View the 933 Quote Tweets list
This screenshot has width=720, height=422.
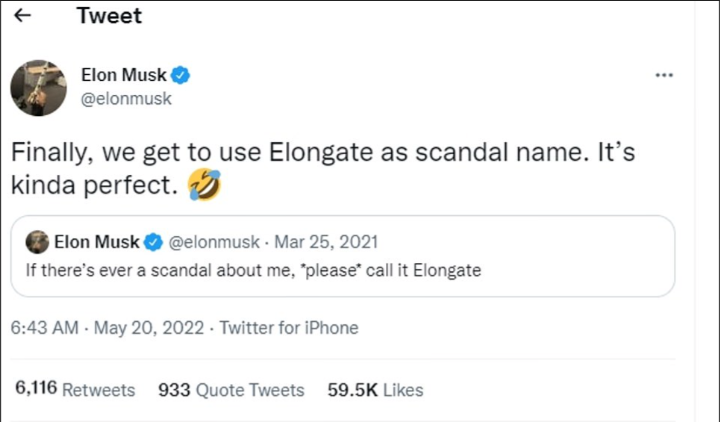pyautogui.click(x=231, y=390)
